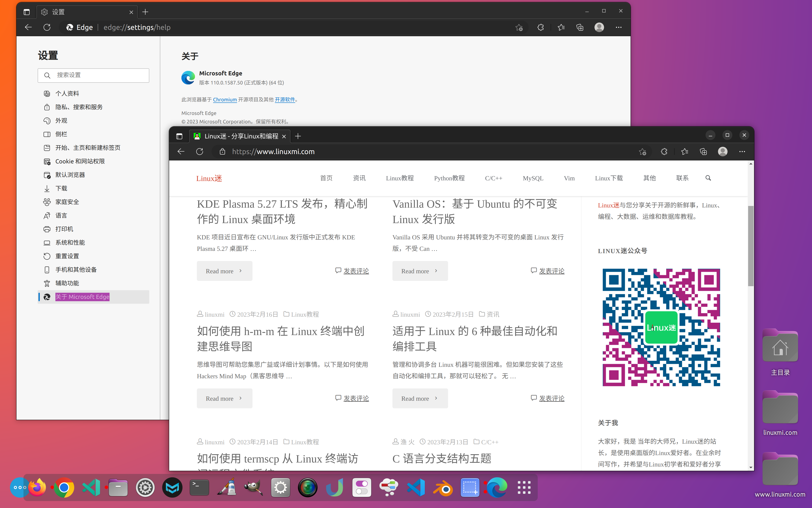Click the Linux迷 site logo
812x508 pixels.
209,178
